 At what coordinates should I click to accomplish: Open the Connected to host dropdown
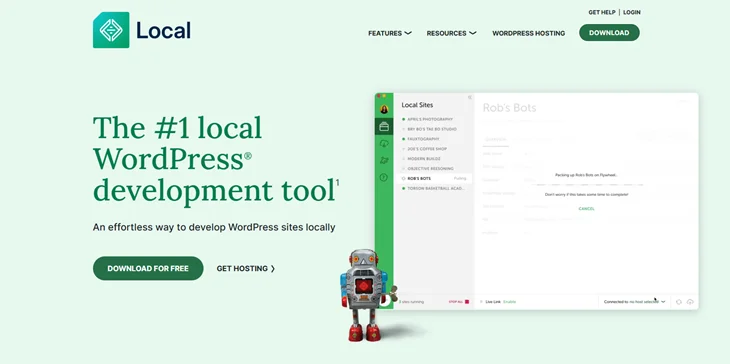coord(635,302)
